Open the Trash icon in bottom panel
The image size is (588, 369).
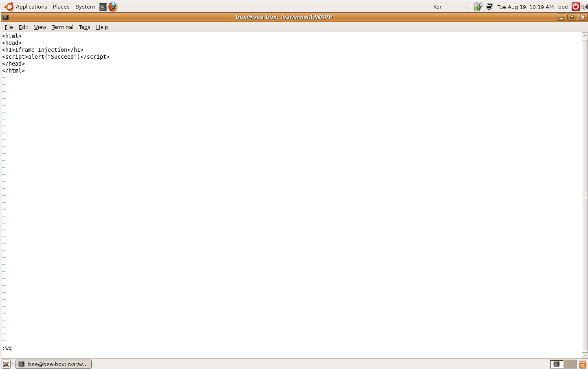pyautogui.click(x=583, y=364)
